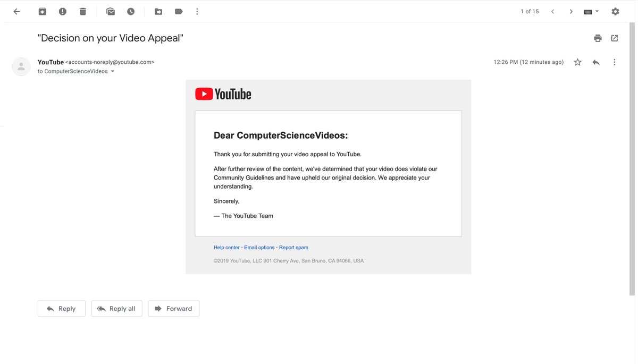Print all with printer icon
The height and width of the screenshot is (364, 638).
(598, 38)
